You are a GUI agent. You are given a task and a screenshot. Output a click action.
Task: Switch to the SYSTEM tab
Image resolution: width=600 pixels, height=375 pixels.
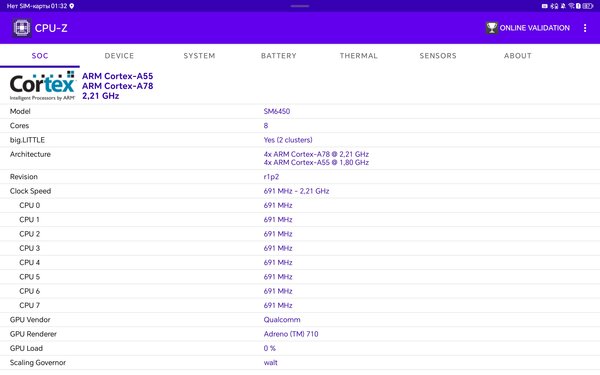[x=199, y=56]
